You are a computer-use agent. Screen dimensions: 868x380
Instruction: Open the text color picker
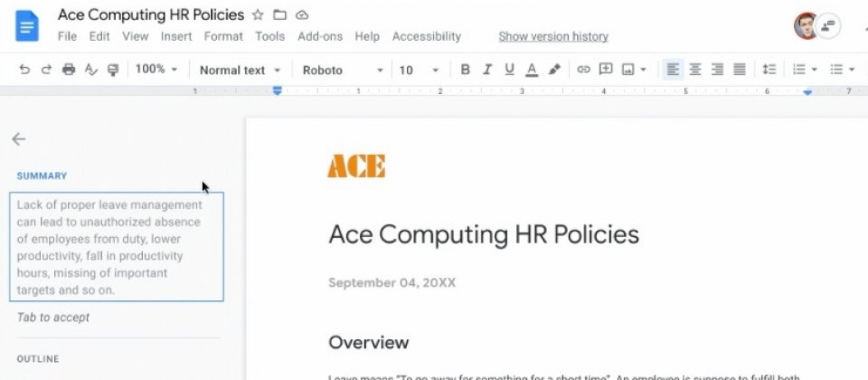point(532,70)
